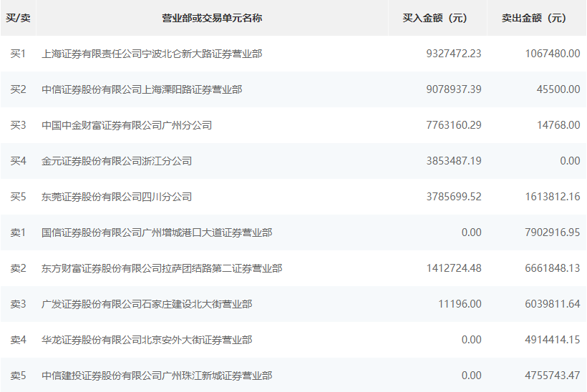Select 东莞证券股份有限公司四川分公司
Image resolution: width=587 pixels, height=392 pixels.
point(117,197)
